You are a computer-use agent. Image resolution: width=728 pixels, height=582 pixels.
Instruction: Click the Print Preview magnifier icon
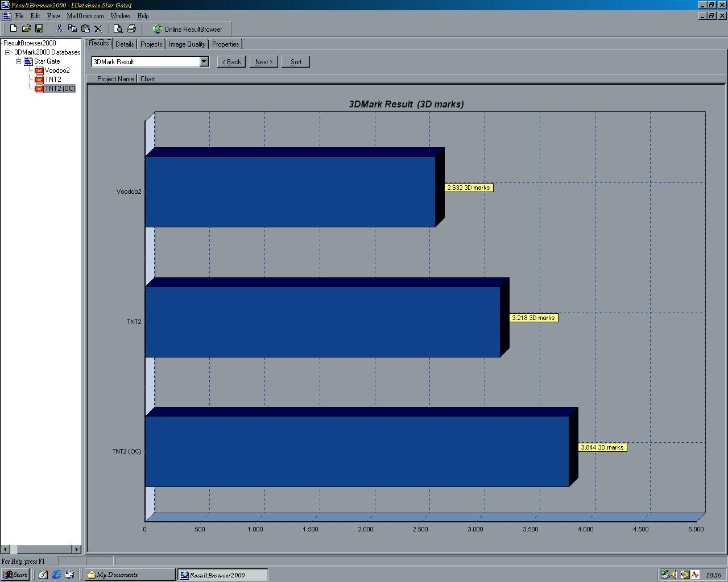pos(118,28)
